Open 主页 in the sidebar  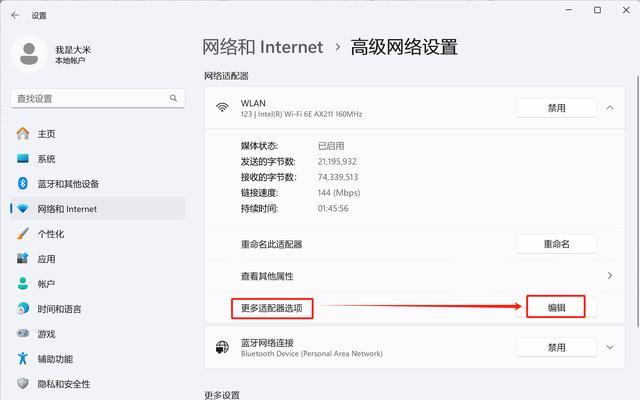click(x=98, y=133)
